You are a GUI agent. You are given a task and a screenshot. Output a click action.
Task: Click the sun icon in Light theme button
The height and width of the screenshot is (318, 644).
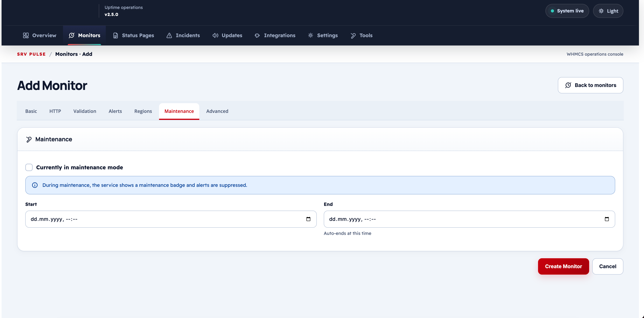(601, 11)
